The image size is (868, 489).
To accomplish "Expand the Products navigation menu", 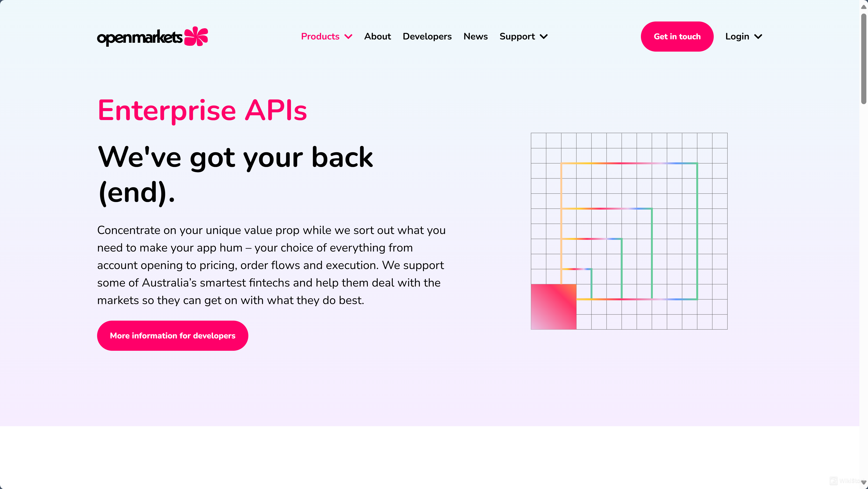I will point(327,36).
